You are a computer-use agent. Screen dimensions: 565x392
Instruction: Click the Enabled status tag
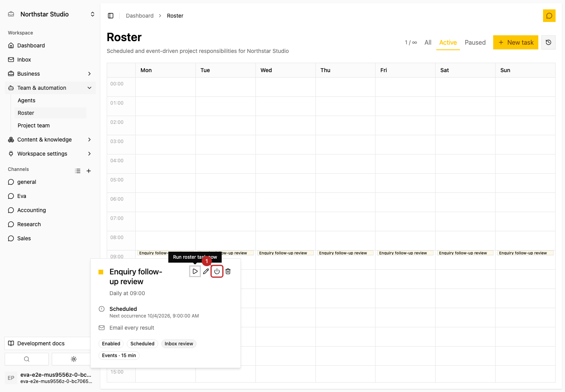tap(111, 344)
